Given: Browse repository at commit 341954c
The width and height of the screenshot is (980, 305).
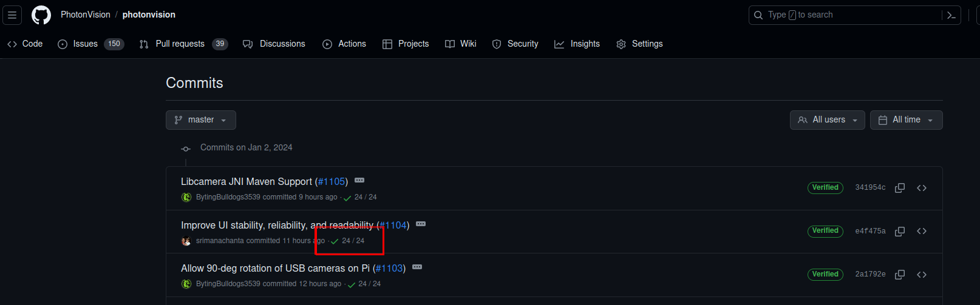Looking at the screenshot, I should point(922,188).
